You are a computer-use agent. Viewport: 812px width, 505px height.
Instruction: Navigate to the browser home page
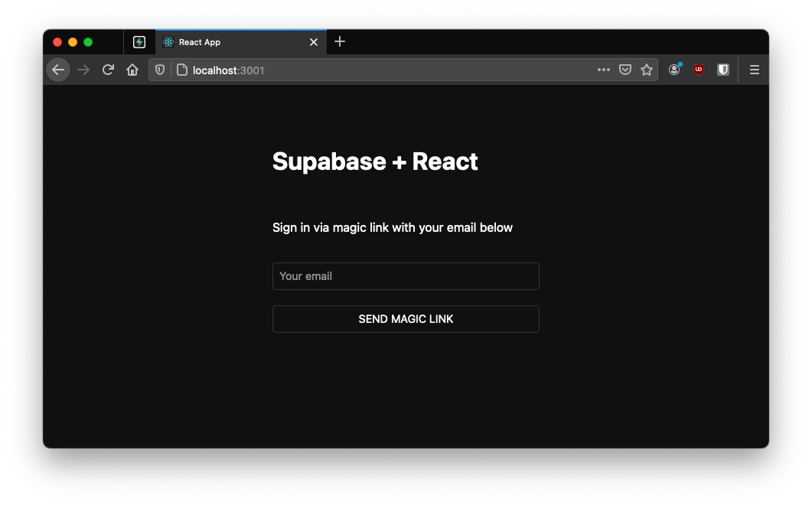pos(132,69)
